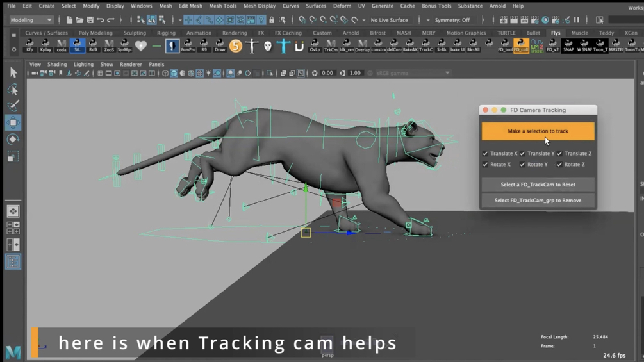Toggle the viewport grid icon
644x362 pixels.
pyautogui.click(x=100, y=73)
